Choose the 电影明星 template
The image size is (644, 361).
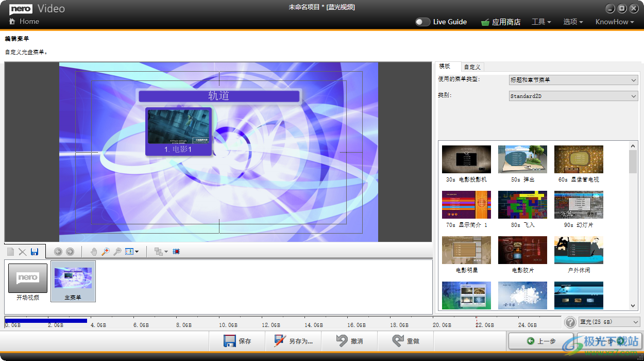tap(466, 255)
